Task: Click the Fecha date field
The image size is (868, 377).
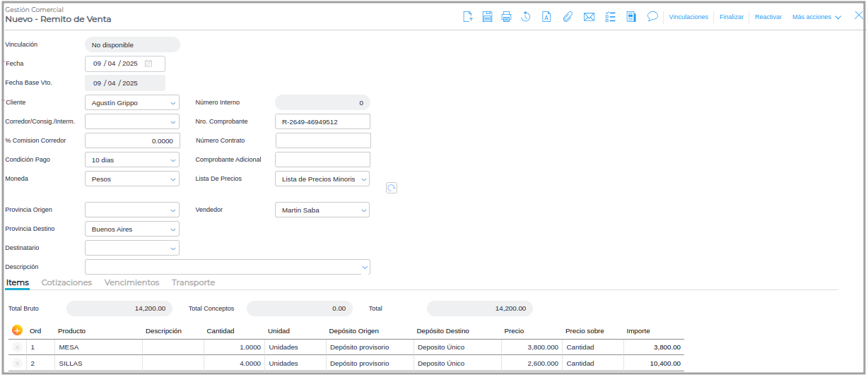Action: (x=125, y=64)
